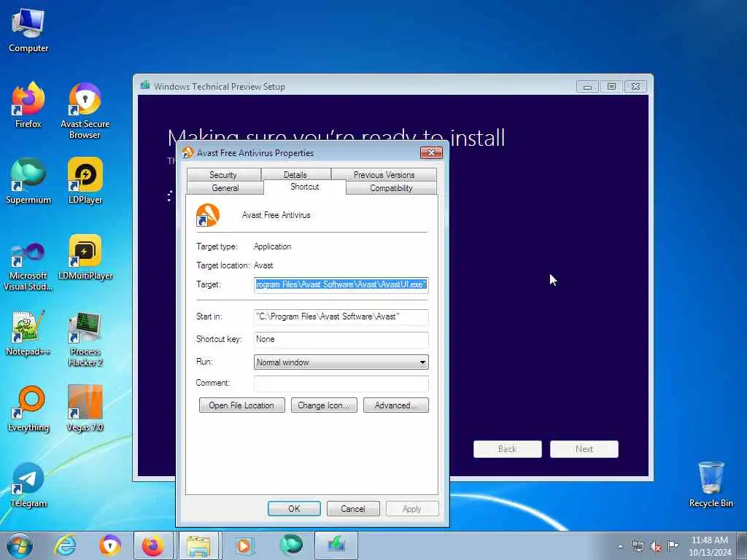747x560 pixels.
Task: Switch to the Security tab
Action: 223,175
